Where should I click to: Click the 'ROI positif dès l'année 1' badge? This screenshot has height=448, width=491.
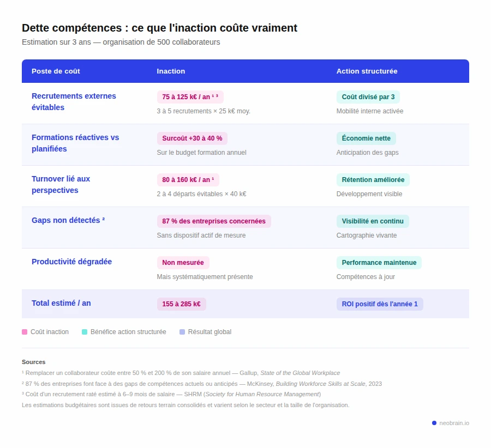[380, 304]
